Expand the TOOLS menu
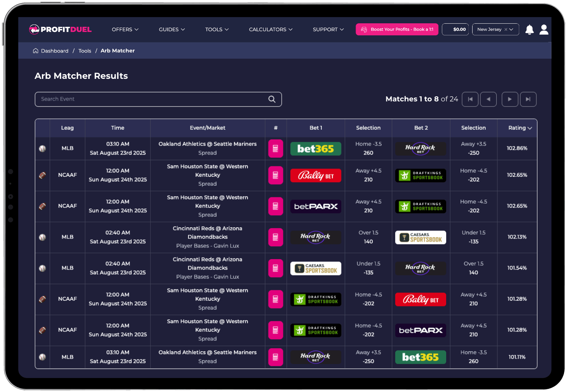 (217, 30)
